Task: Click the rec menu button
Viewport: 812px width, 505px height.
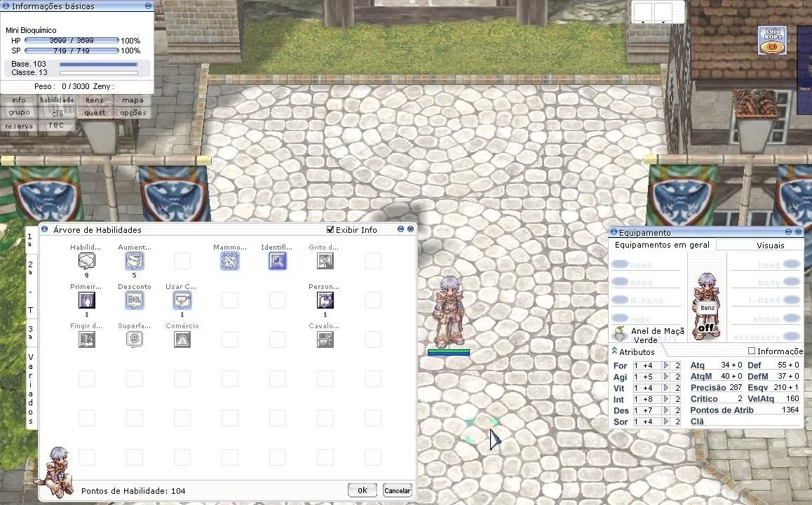Action: 57,125
